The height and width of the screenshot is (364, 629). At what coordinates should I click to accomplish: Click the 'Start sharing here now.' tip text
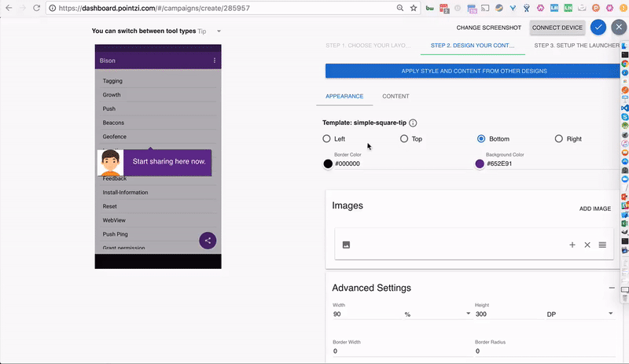point(169,161)
